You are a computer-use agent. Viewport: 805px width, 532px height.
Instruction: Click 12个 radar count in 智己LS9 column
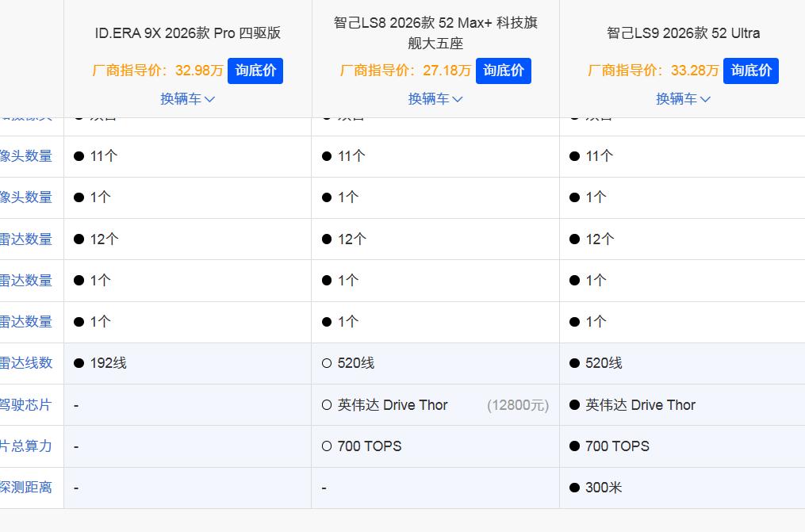(600, 239)
